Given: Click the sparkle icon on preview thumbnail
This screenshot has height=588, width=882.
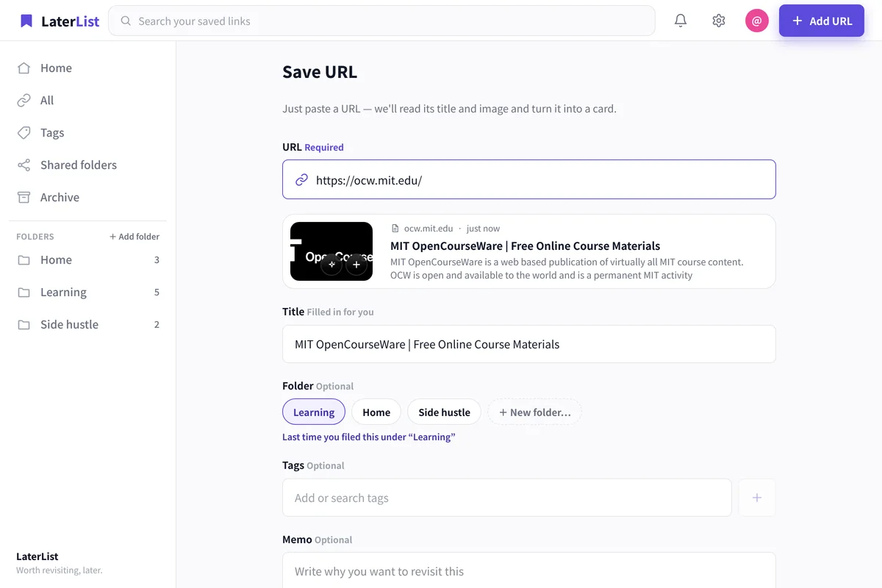Looking at the screenshot, I should pos(331,265).
